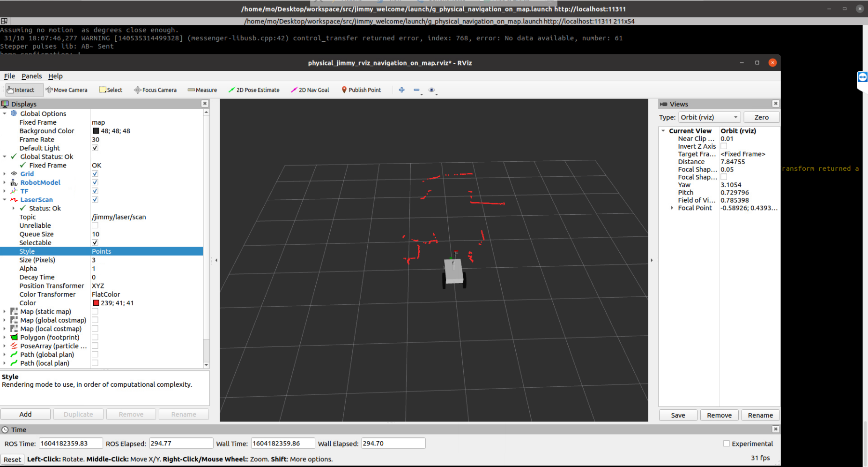Collapse the Current View node
868x467 pixels.
663,131
